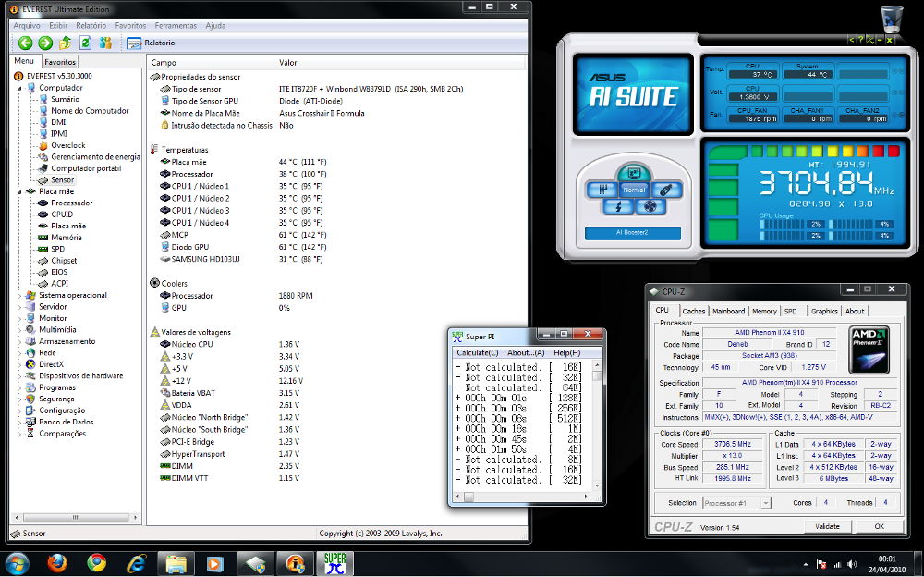Launch Firefox from taskbar

(57, 563)
